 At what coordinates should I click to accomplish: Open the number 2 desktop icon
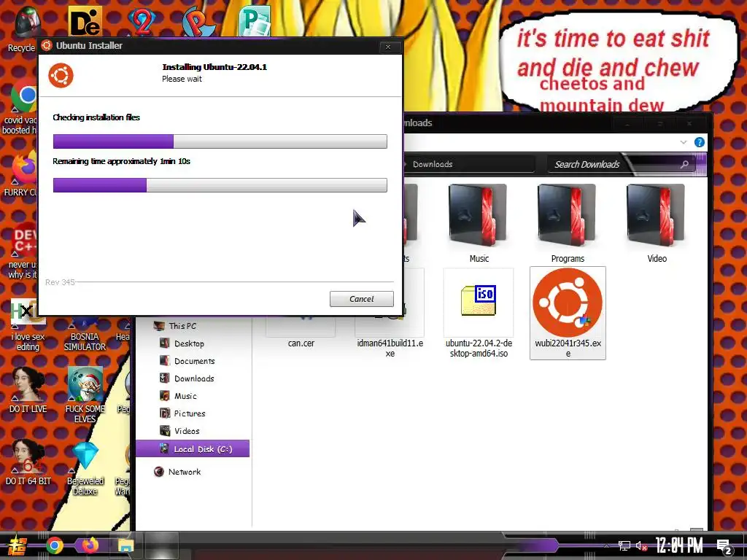(x=142, y=21)
